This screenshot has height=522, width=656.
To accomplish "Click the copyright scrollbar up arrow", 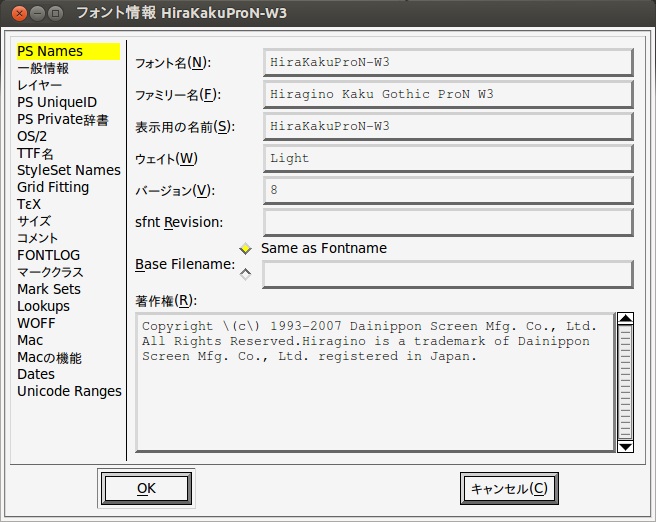I will pyautogui.click(x=625, y=319).
